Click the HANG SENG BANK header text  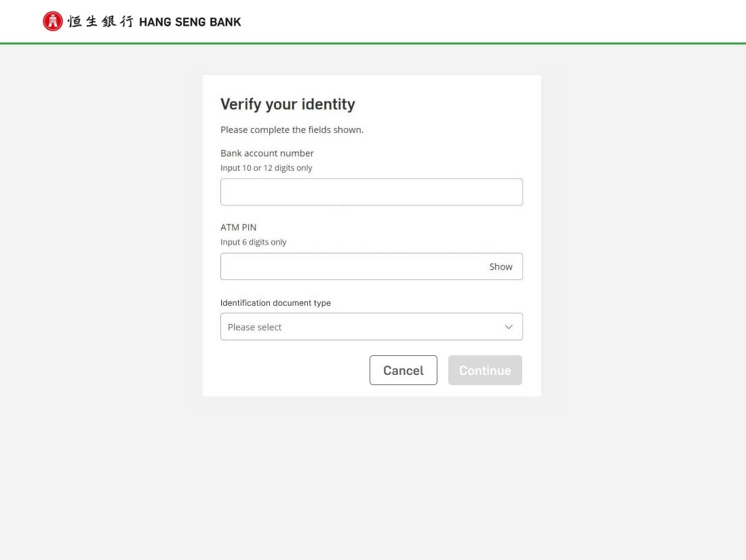pyautogui.click(x=190, y=22)
